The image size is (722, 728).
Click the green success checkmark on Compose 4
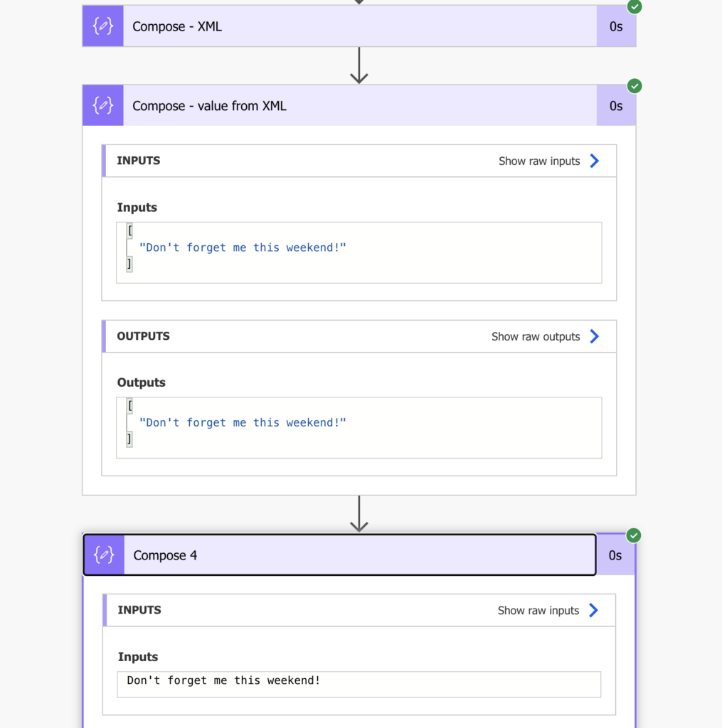[634, 535]
